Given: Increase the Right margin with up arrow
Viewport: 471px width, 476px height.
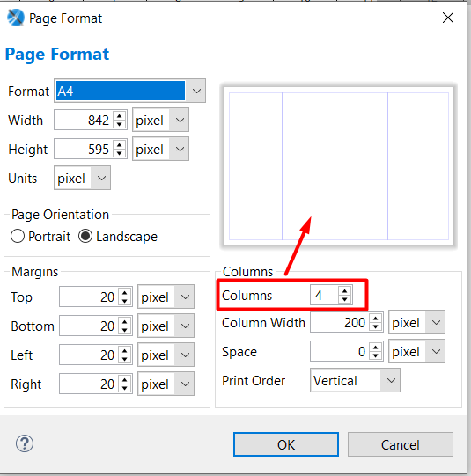Looking at the screenshot, I should (124, 379).
